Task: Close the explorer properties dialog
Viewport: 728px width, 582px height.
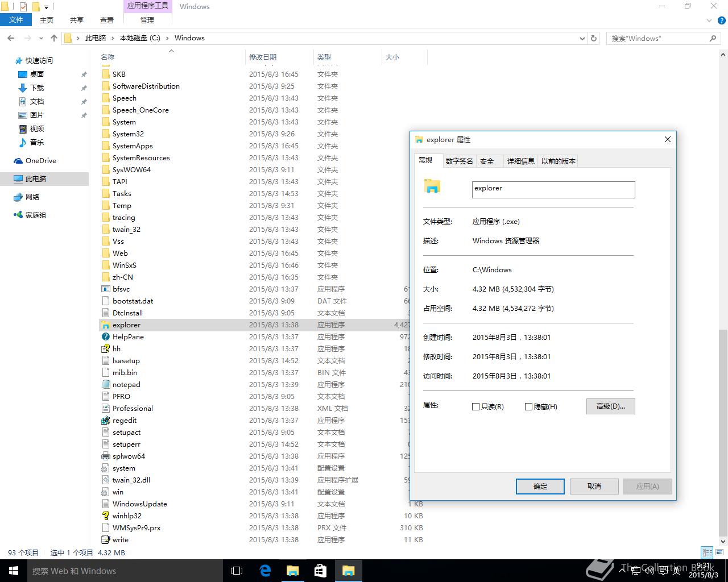Action: pos(668,139)
